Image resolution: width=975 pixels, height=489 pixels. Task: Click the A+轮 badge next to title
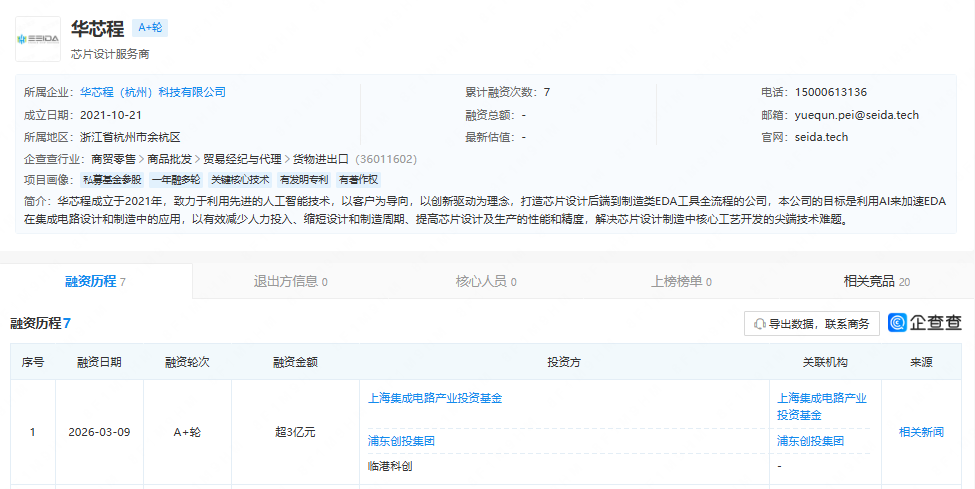pyautogui.click(x=149, y=28)
